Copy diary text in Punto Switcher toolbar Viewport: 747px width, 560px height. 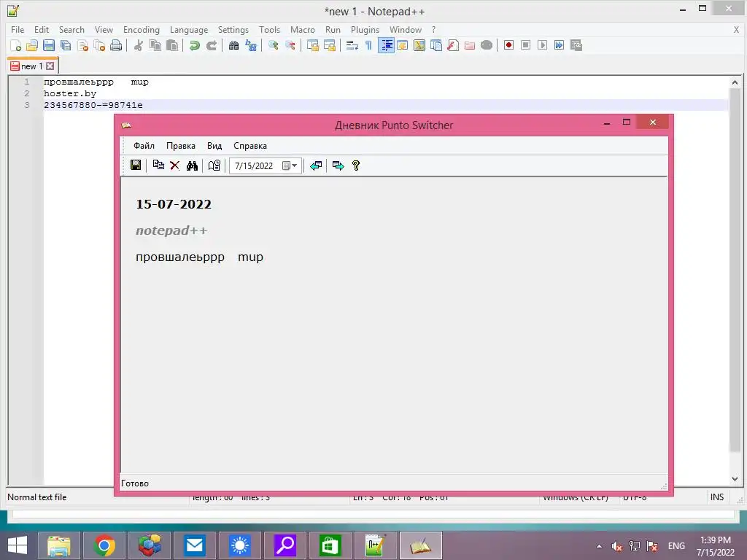click(158, 166)
